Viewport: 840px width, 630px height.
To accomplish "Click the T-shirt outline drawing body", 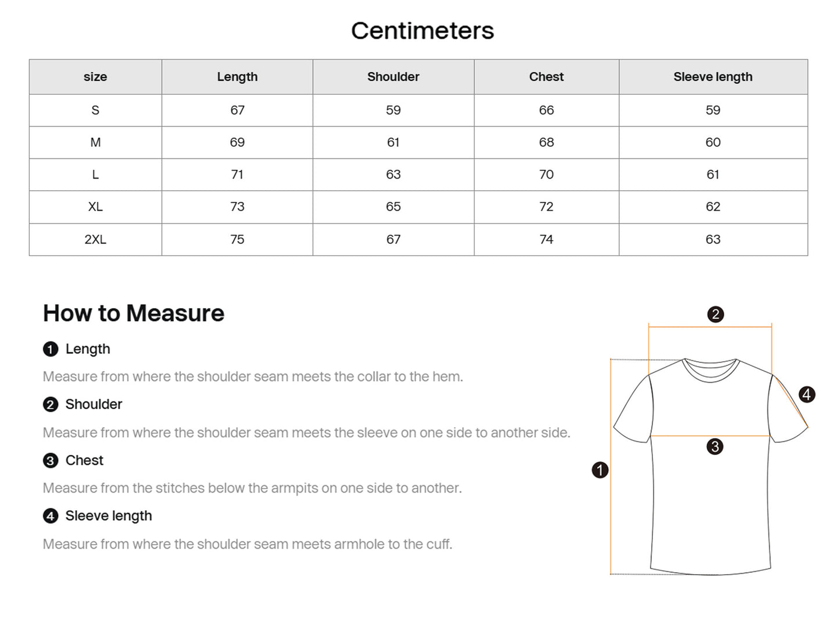I will click(710, 506).
